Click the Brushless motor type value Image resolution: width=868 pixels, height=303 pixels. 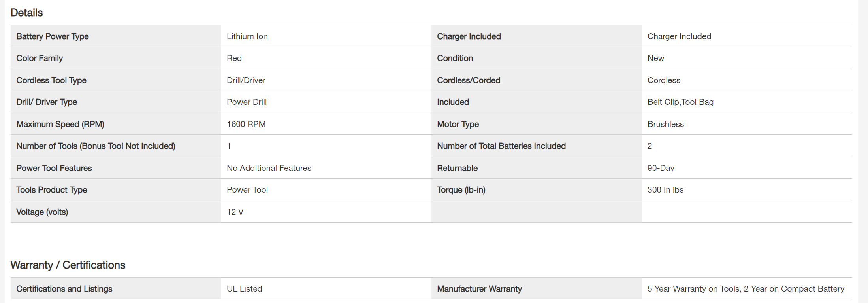click(x=666, y=124)
